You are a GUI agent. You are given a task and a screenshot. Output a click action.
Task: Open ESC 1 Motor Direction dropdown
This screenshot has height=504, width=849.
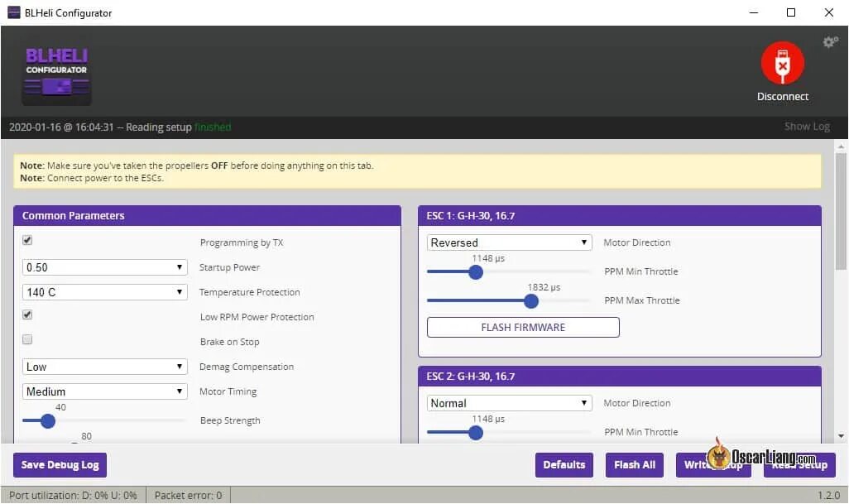509,242
